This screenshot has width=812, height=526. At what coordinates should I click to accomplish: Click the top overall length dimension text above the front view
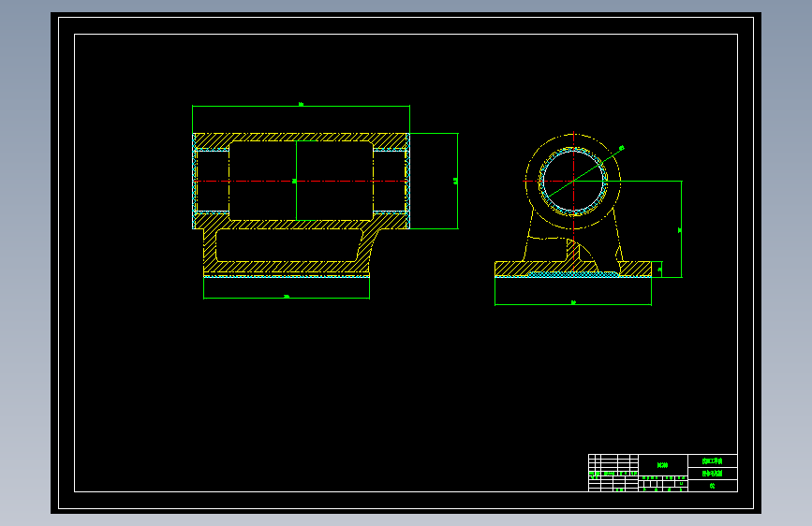tap(301, 104)
